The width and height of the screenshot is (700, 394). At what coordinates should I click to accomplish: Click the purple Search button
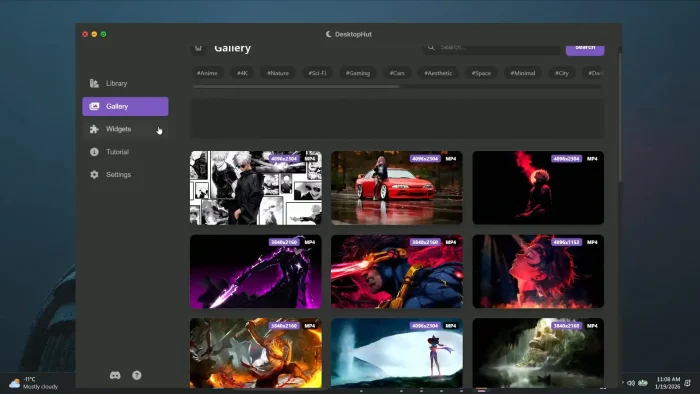point(585,50)
